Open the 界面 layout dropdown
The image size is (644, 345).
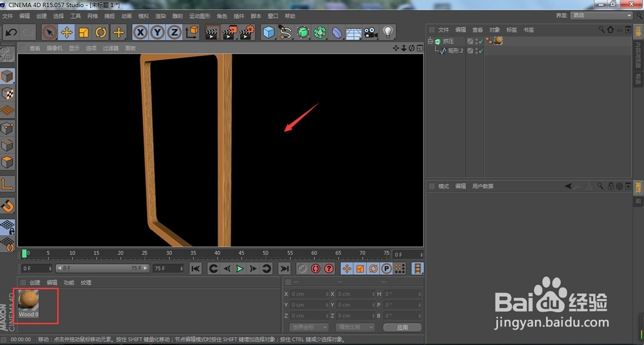(601, 15)
